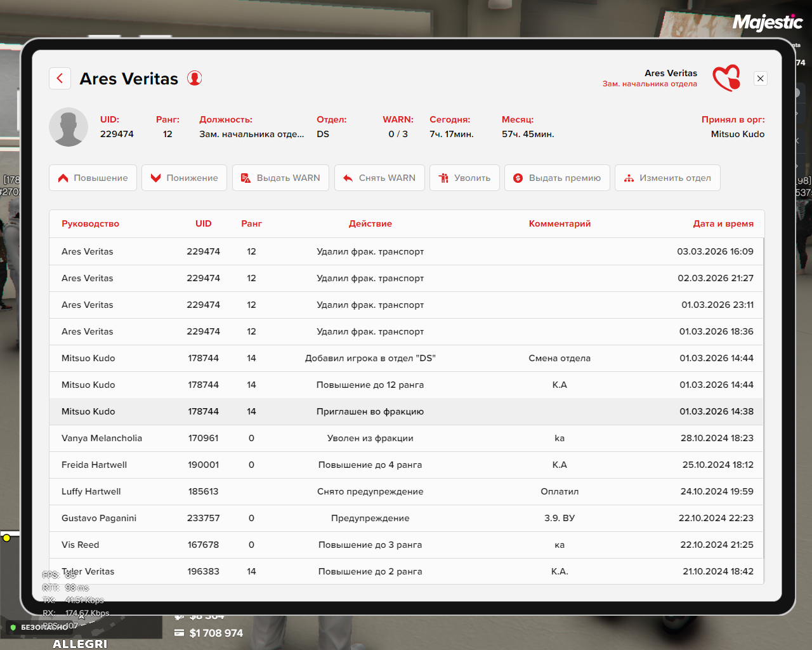Image resolution: width=812 pixels, height=650 pixels.
Task: Click the Уволить dismiss button
Action: coord(464,178)
